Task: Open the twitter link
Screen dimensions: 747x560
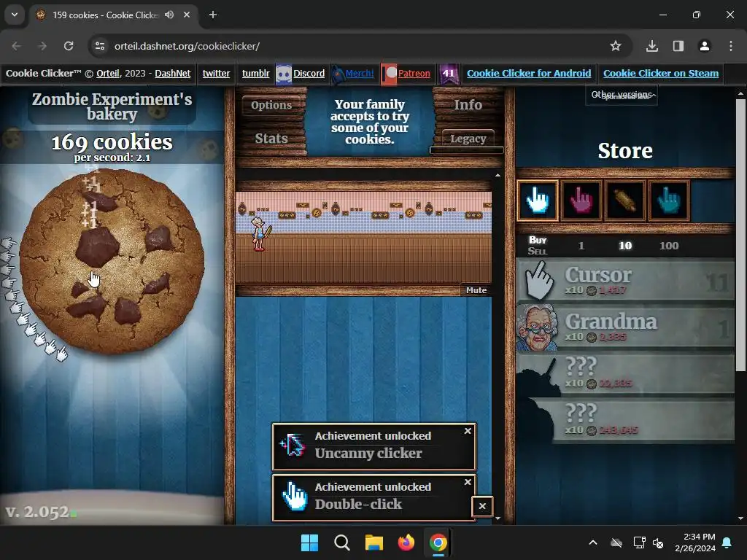Action: [216, 74]
